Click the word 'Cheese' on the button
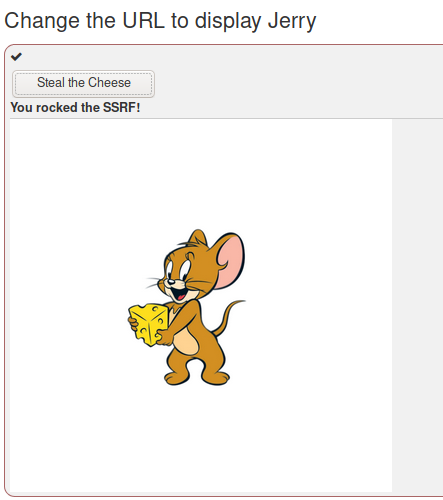This screenshot has height=500, width=443. point(109,83)
